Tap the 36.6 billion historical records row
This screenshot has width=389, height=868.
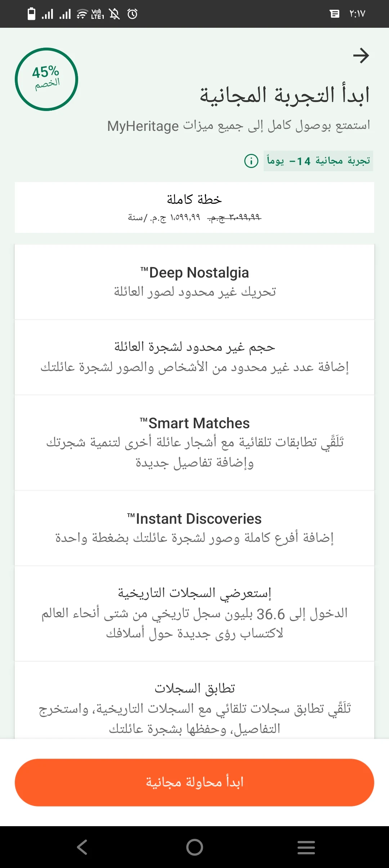click(194, 613)
